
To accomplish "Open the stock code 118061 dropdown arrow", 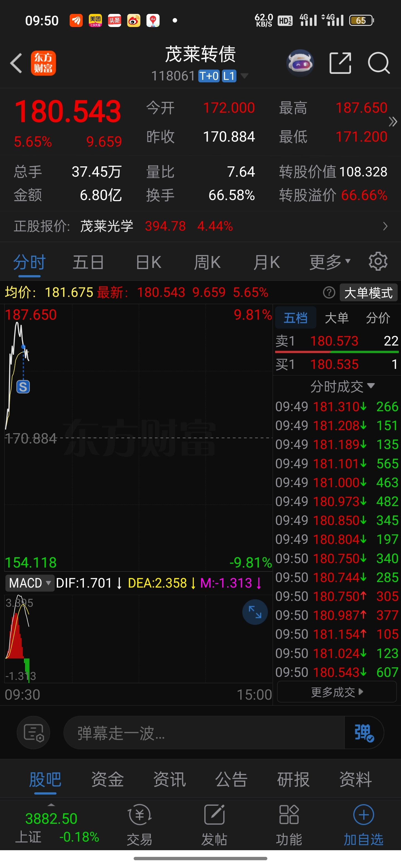I will 244,76.
